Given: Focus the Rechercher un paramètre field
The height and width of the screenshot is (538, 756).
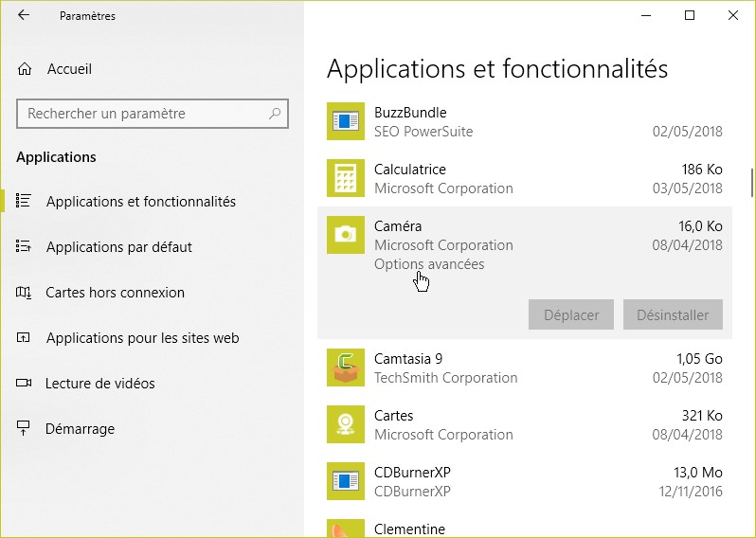Looking at the screenshot, I should [x=142, y=114].
